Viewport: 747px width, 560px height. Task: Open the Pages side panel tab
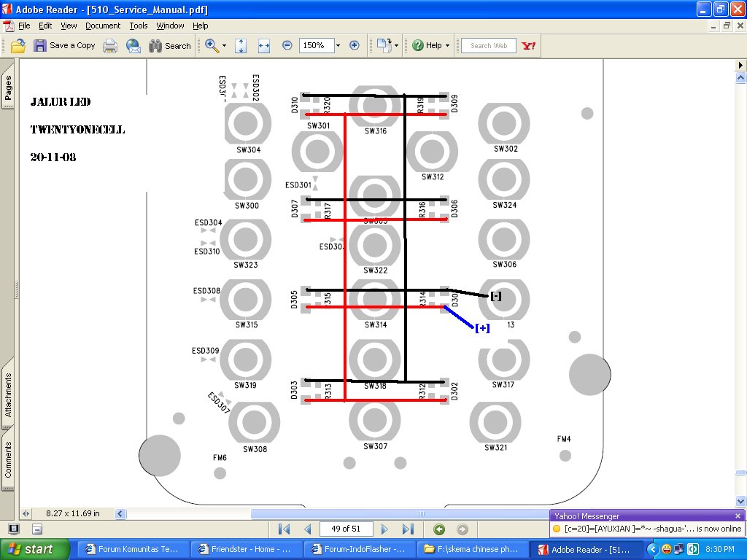[x=8, y=88]
